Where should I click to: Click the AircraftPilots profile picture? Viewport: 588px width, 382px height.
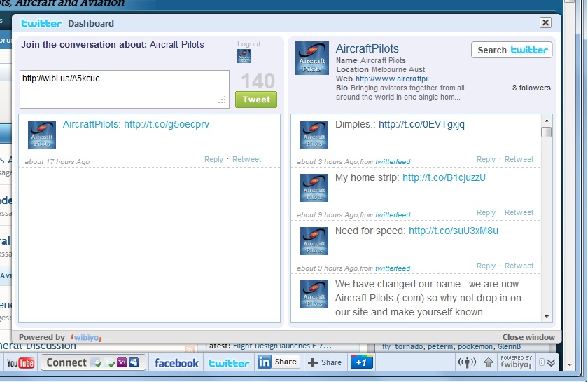(x=312, y=58)
